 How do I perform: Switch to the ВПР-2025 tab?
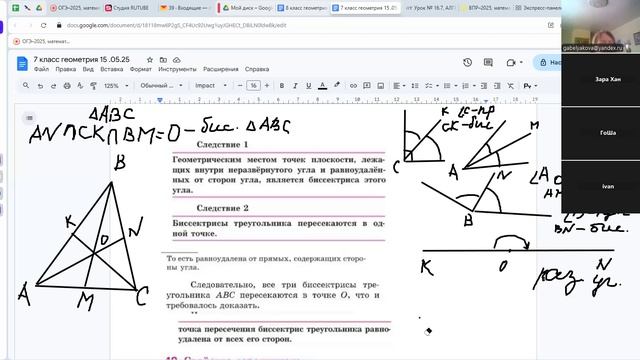pyautogui.click(x=485, y=8)
